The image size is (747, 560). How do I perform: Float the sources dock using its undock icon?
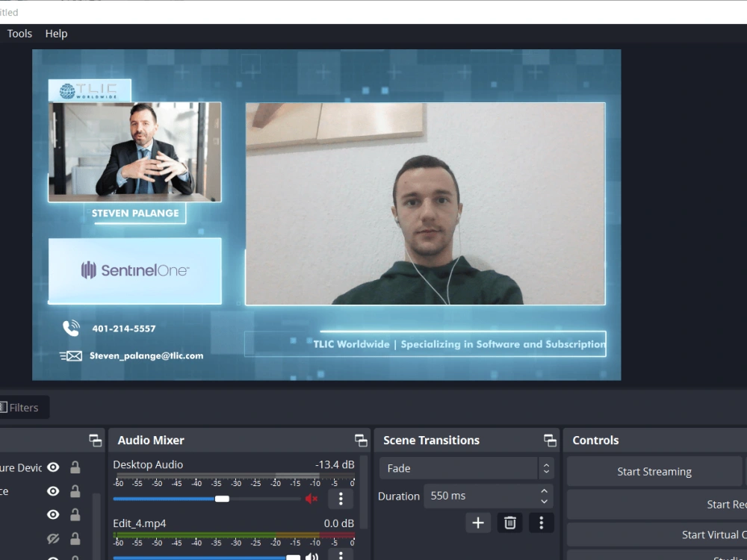point(96,441)
